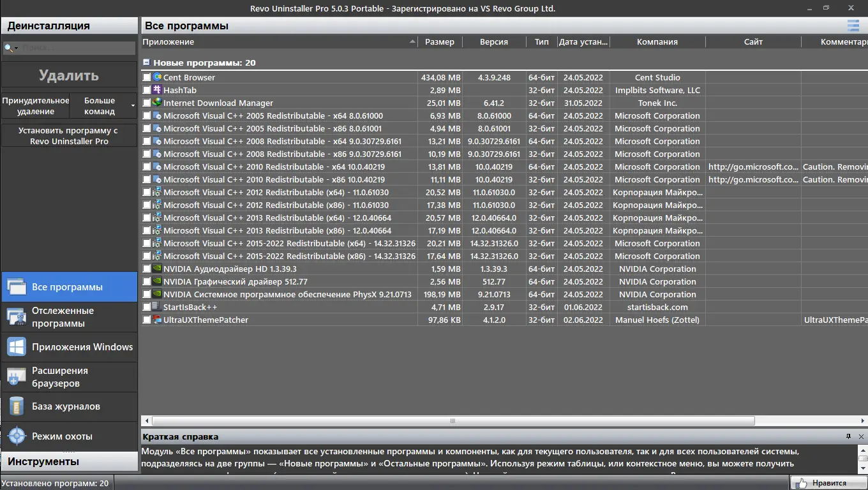Close the Краткая справка help panel

pyautogui.click(x=861, y=436)
